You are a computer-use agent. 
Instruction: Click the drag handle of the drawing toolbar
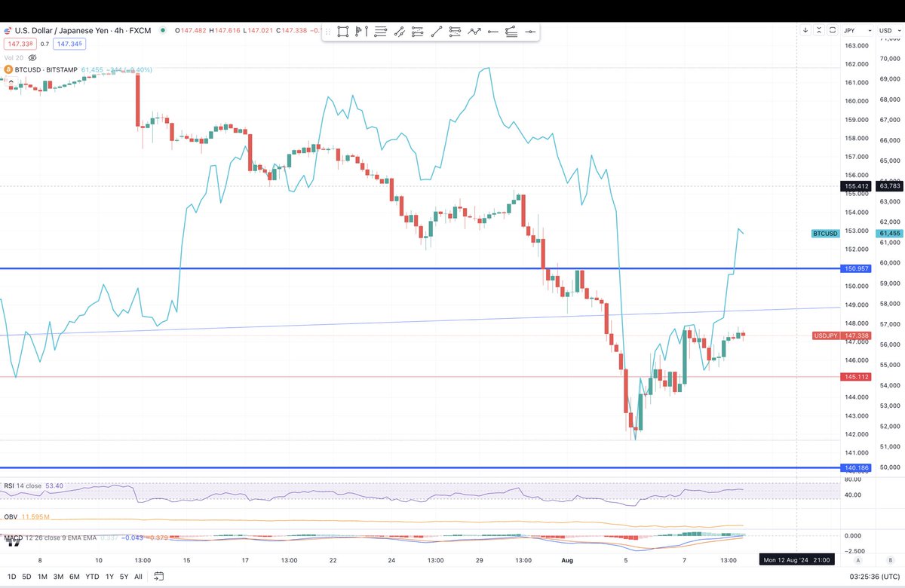click(327, 31)
